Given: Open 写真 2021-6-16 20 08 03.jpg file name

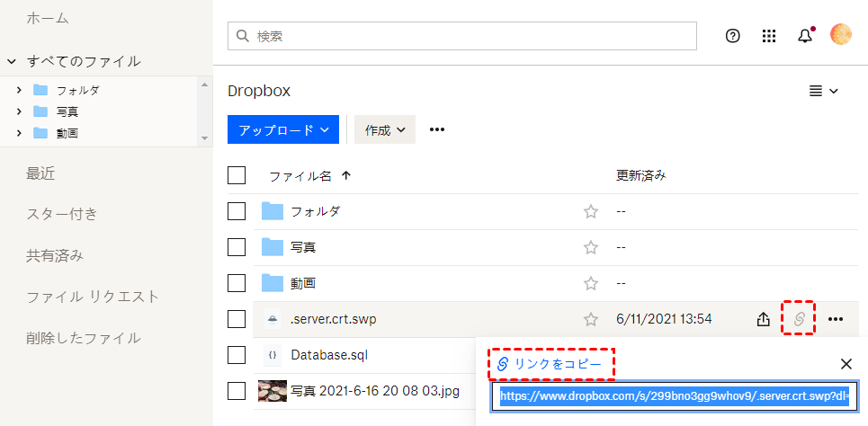Looking at the screenshot, I should [375, 391].
